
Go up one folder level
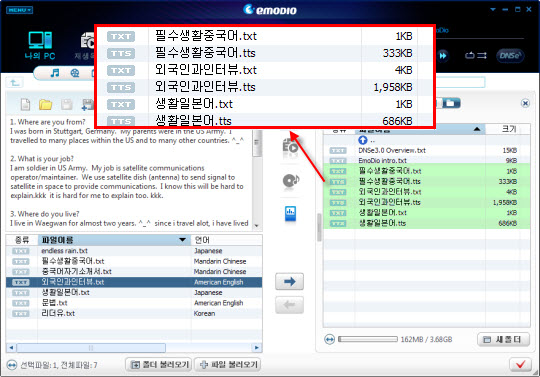tap(14, 83)
